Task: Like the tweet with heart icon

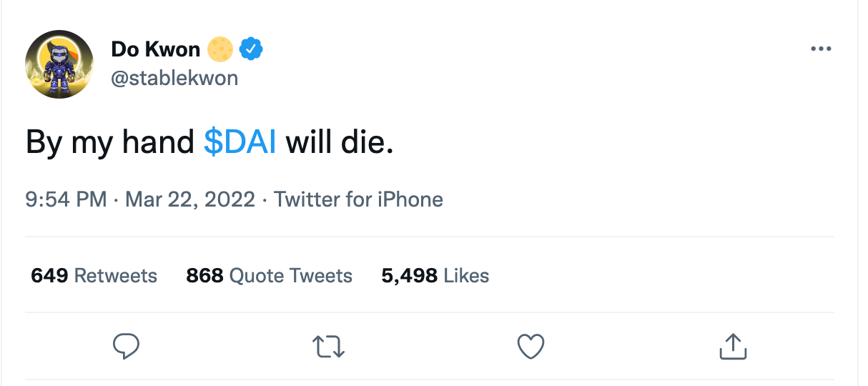Action: point(531,347)
